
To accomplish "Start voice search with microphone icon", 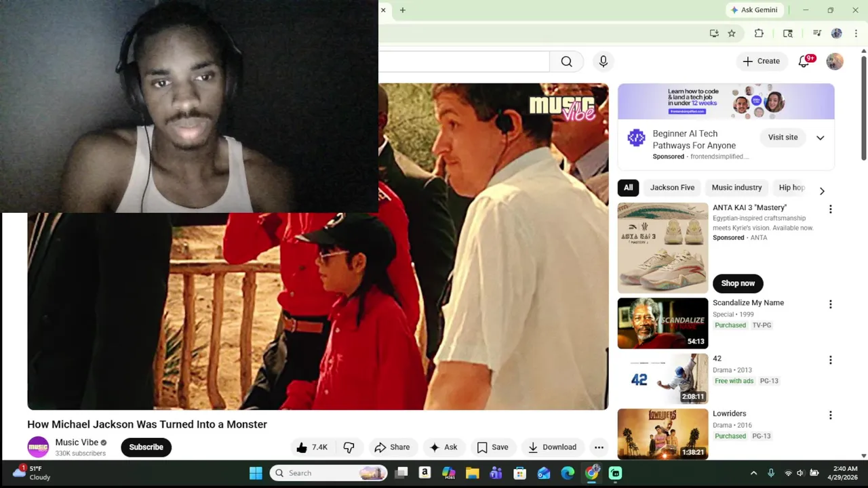I will 603,62.
